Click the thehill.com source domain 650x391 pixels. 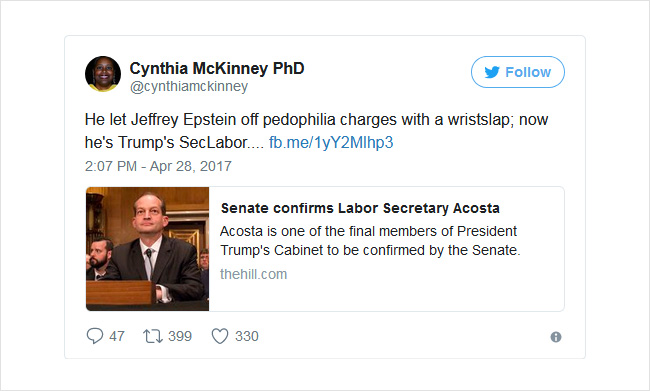click(253, 274)
